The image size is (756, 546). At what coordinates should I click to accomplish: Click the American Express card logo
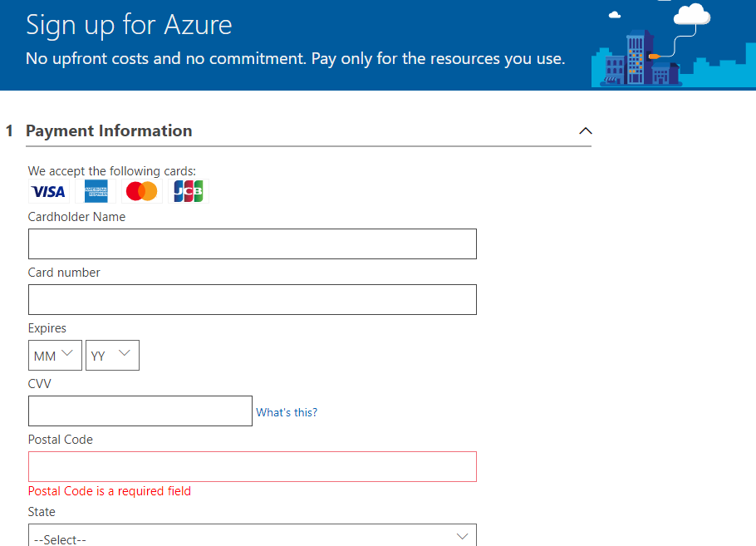96,191
